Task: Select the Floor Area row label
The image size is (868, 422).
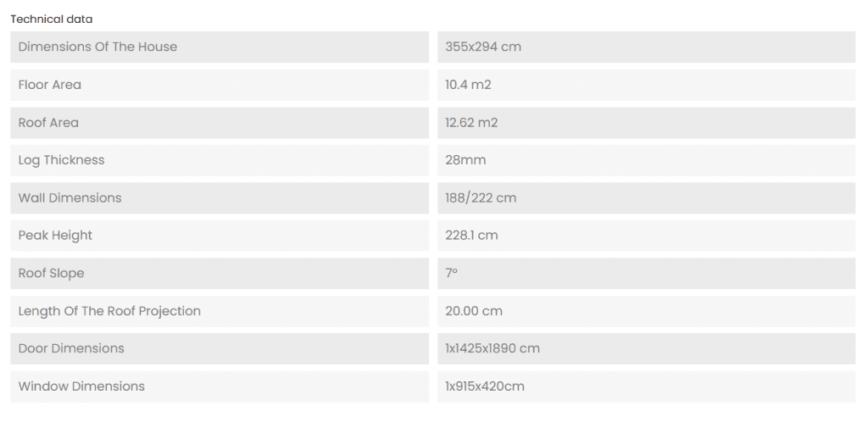Action: point(50,85)
